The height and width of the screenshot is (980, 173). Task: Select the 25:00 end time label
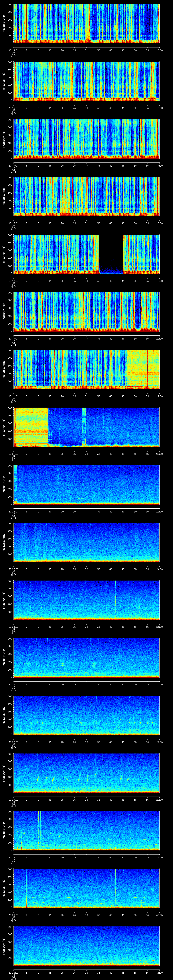tap(160, 627)
